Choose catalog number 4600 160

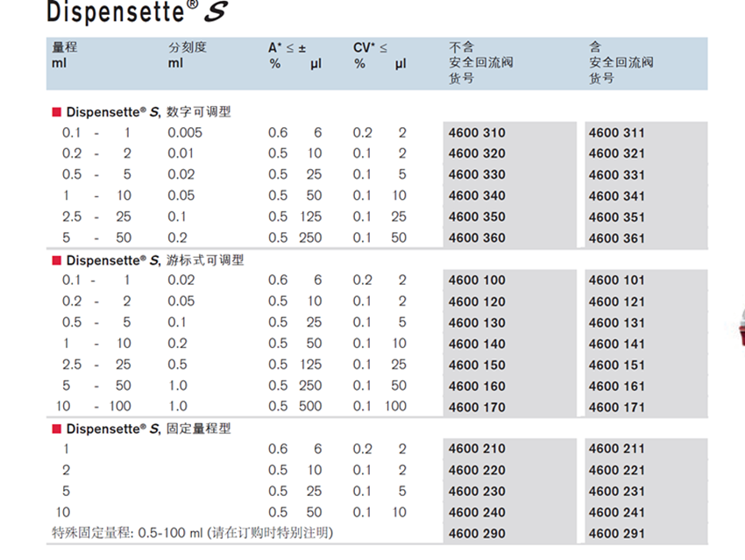477,386
